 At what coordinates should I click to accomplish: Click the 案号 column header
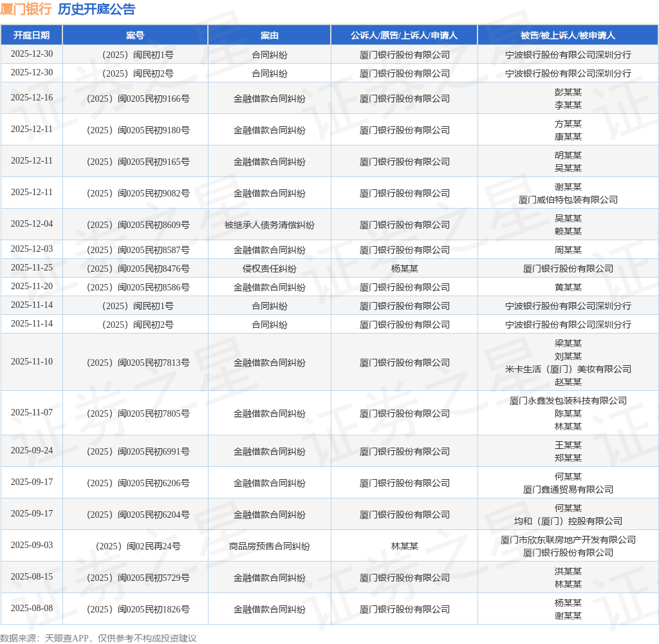135,35
